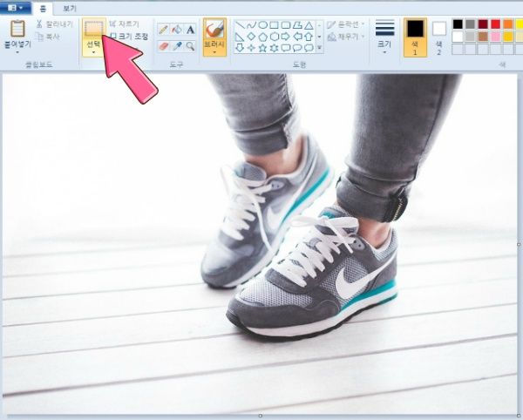Screen dimensions: 523x420
Task: Click Crop (자르기)
Action: [125, 24]
